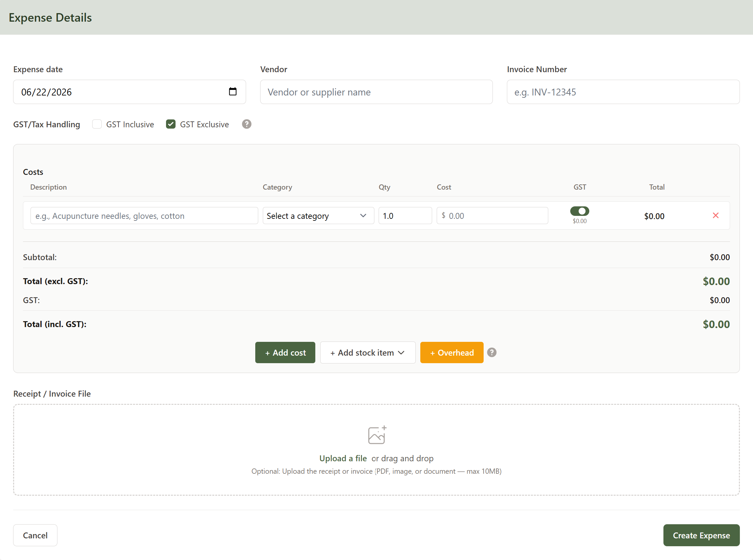Click the Add cost button

coord(285,353)
